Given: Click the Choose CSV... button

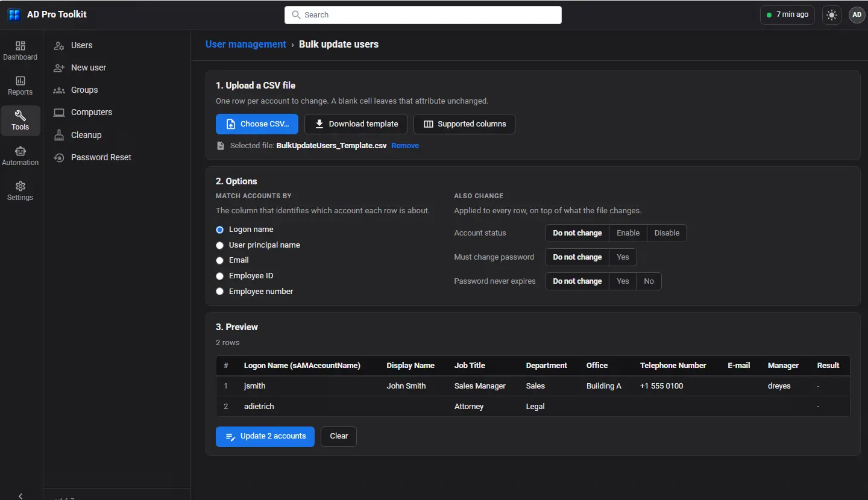Looking at the screenshot, I should 257,124.
